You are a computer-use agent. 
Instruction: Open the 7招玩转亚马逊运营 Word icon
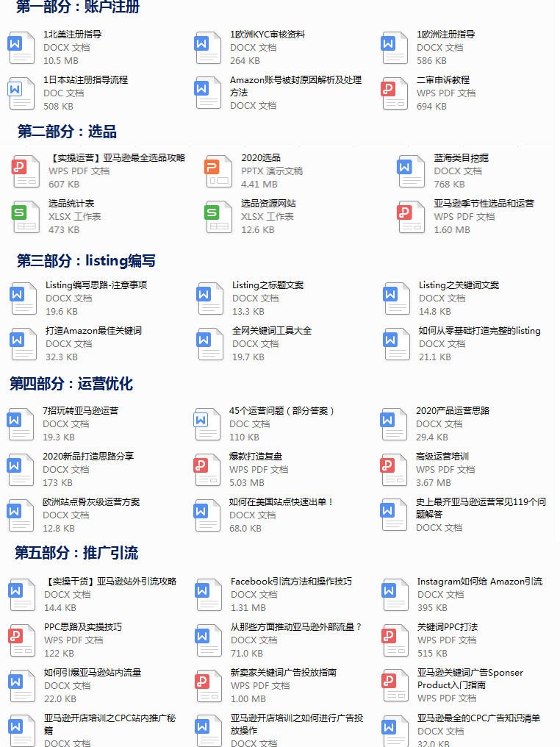pyautogui.click(x=21, y=424)
